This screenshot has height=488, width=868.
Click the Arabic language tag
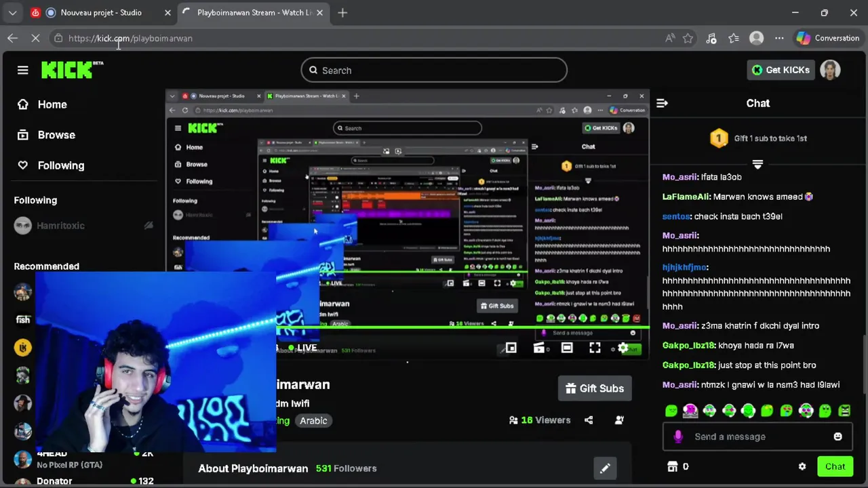(x=313, y=420)
